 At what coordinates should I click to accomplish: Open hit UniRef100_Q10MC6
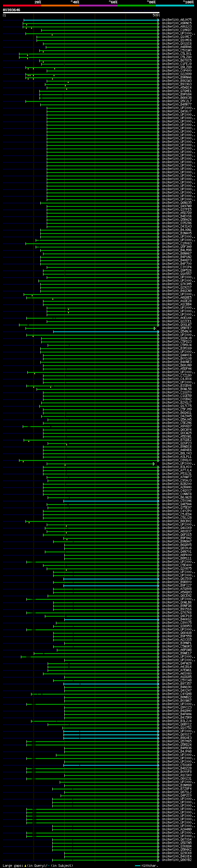[x=177, y=40]
